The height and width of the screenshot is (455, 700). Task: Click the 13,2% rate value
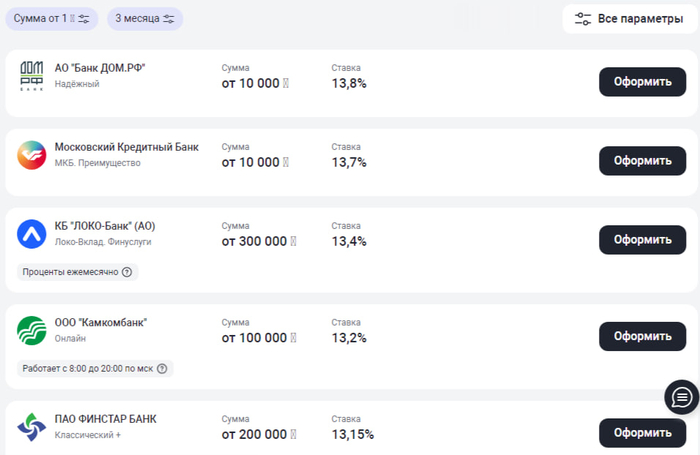pyautogui.click(x=349, y=338)
